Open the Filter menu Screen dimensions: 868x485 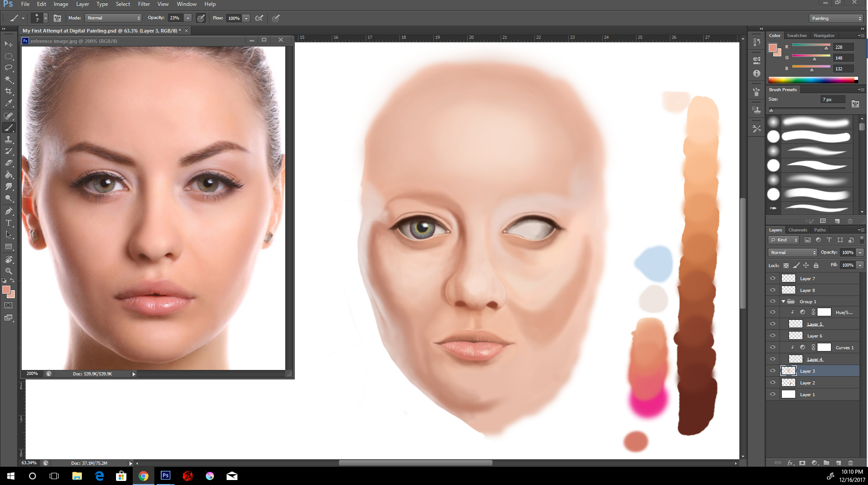click(144, 4)
